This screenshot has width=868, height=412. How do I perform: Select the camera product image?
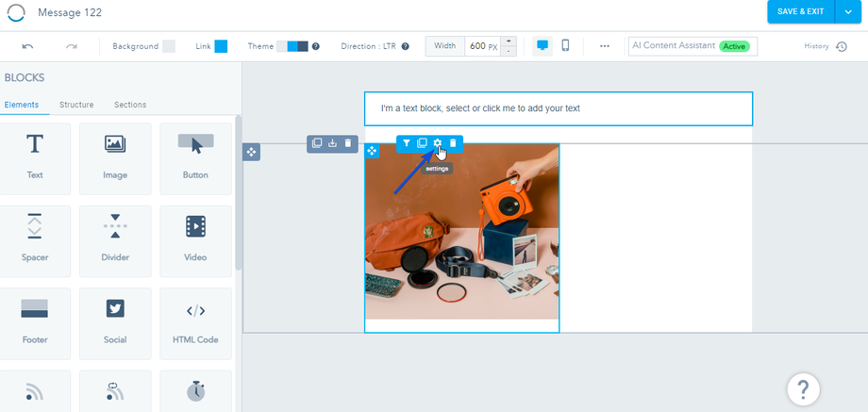click(461, 232)
